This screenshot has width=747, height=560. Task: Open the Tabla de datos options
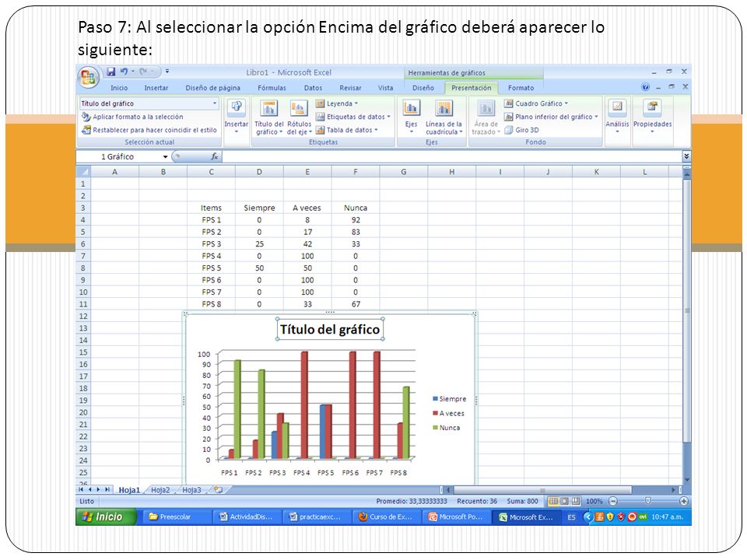(x=347, y=130)
